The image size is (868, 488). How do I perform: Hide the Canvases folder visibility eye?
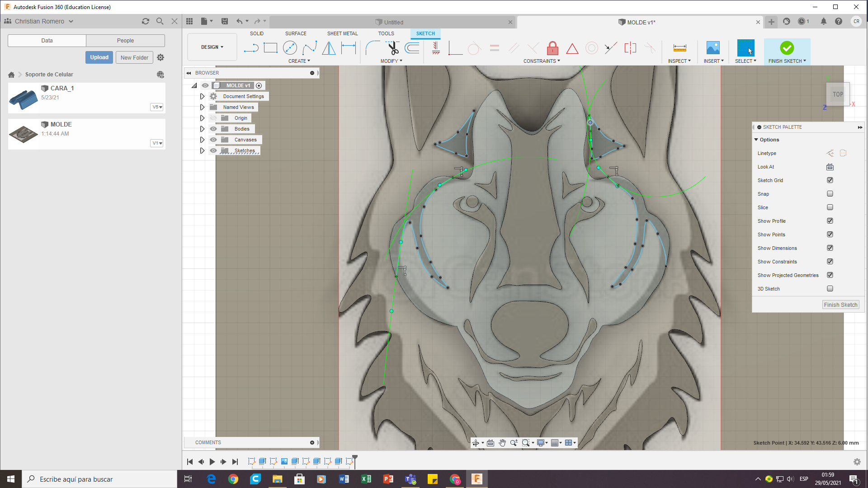pos(213,140)
